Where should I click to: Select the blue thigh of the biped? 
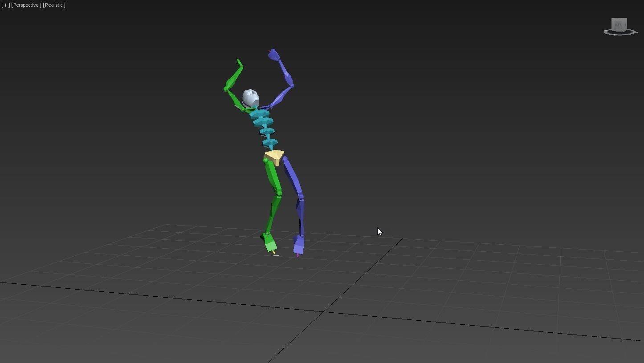pos(293,177)
